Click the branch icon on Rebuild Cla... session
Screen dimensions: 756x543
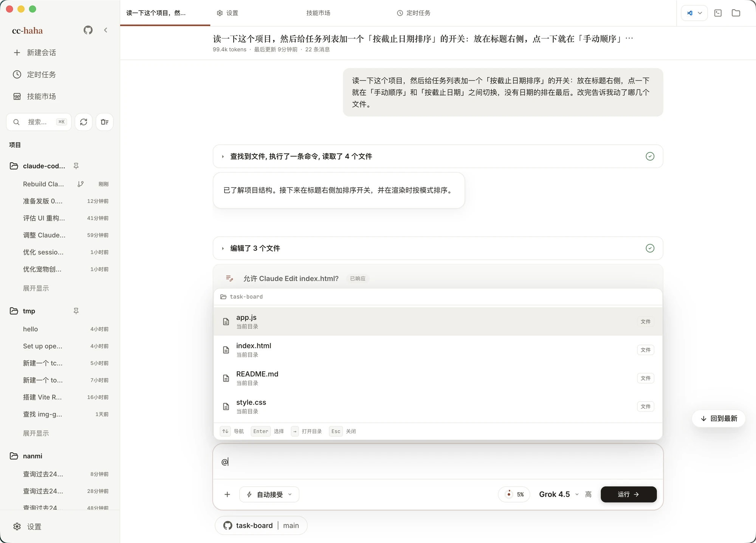click(81, 184)
